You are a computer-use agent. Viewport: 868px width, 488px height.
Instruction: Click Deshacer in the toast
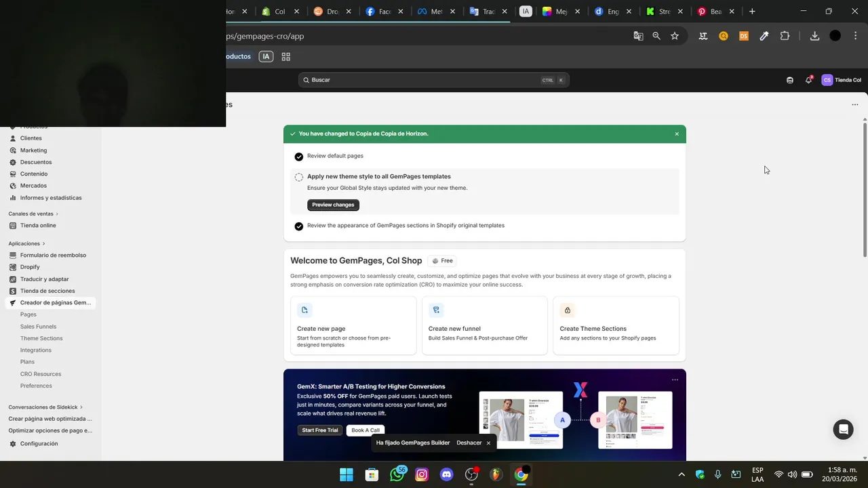(469, 443)
